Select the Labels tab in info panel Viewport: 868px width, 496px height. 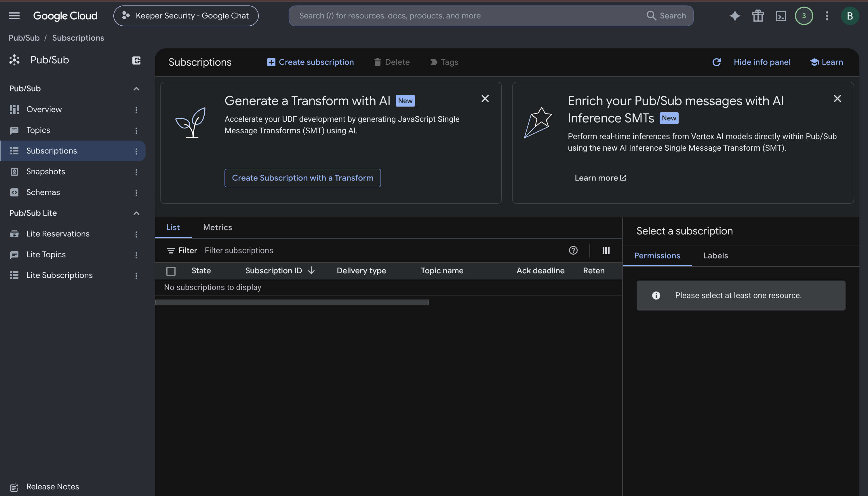pyautogui.click(x=715, y=255)
